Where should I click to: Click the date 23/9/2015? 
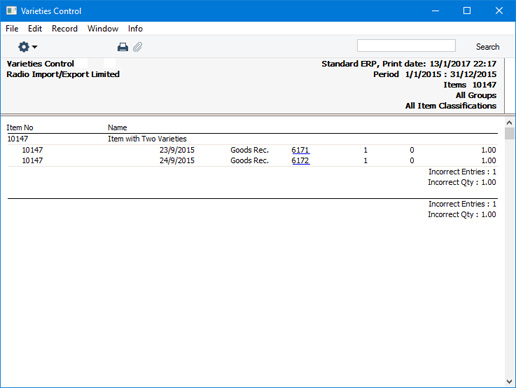pos(177,150)
